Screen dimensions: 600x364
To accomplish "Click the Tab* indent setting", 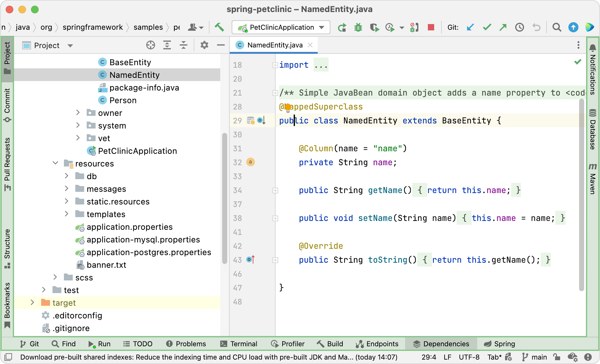I will pos(495,357).
